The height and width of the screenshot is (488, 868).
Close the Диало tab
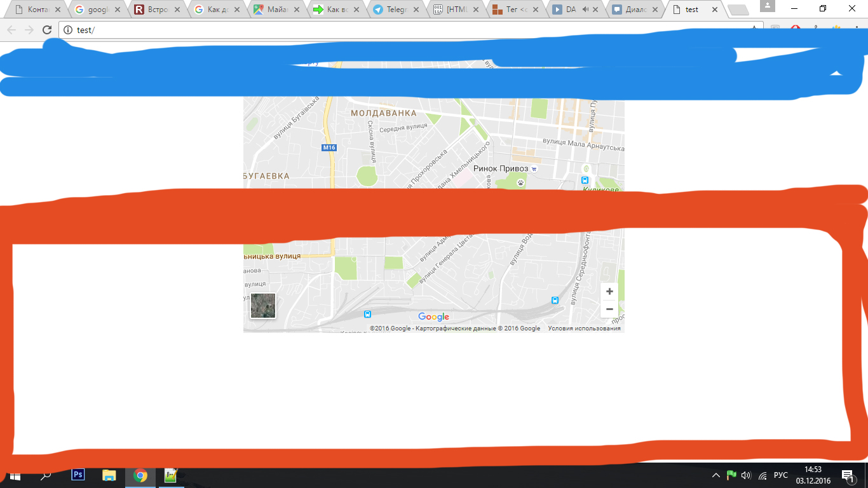click(655, 10)
